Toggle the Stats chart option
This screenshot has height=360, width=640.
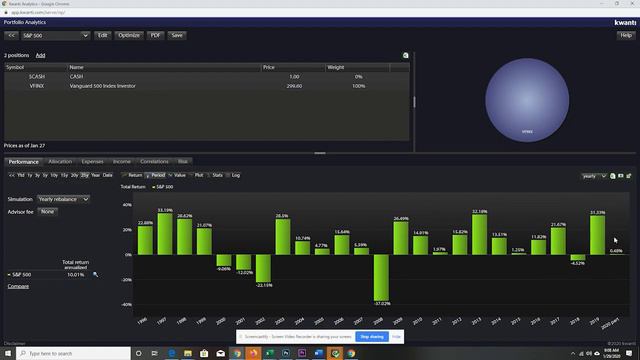pyautogui.click(x=215, y=175)
